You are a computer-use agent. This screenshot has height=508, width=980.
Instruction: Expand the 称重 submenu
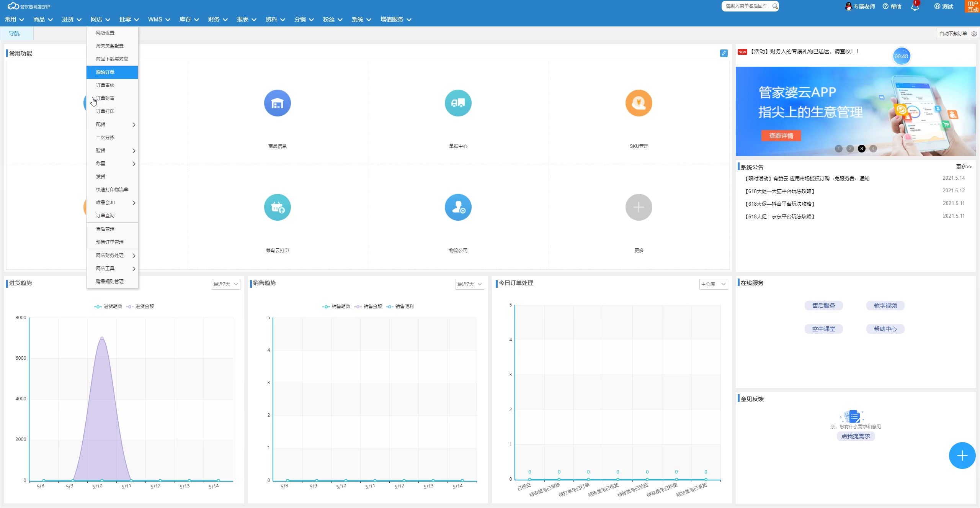[x=112, y=164]
